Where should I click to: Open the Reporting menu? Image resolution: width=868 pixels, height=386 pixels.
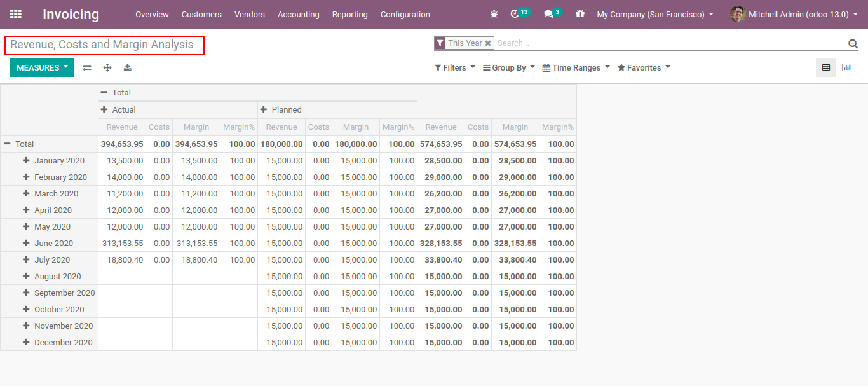click(x=349, y=14)
